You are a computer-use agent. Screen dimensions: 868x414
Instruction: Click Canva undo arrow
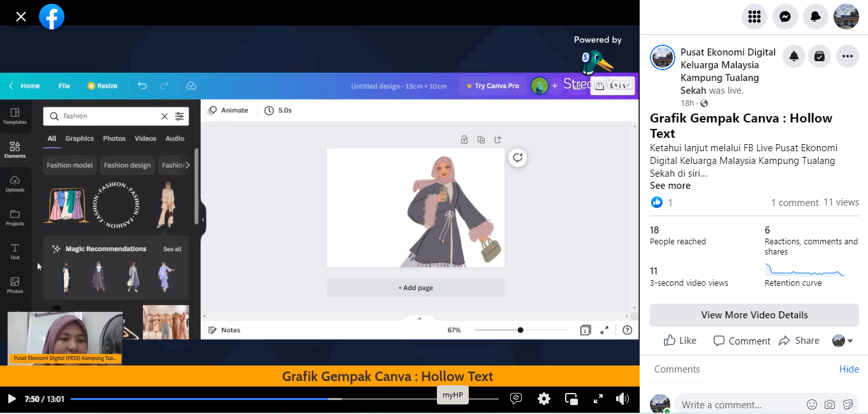[x=142, y=85]
